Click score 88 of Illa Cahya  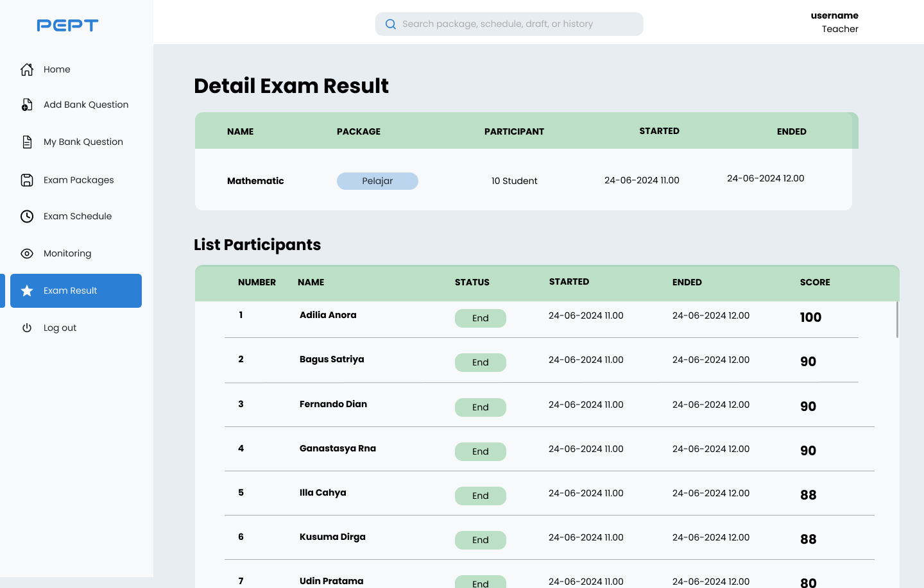pyautogui.click(x=809, y=495)
